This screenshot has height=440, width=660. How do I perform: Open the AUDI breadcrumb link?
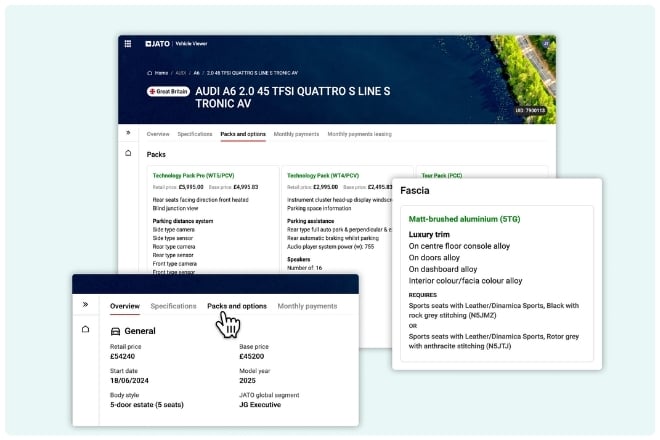coord(182,73)
